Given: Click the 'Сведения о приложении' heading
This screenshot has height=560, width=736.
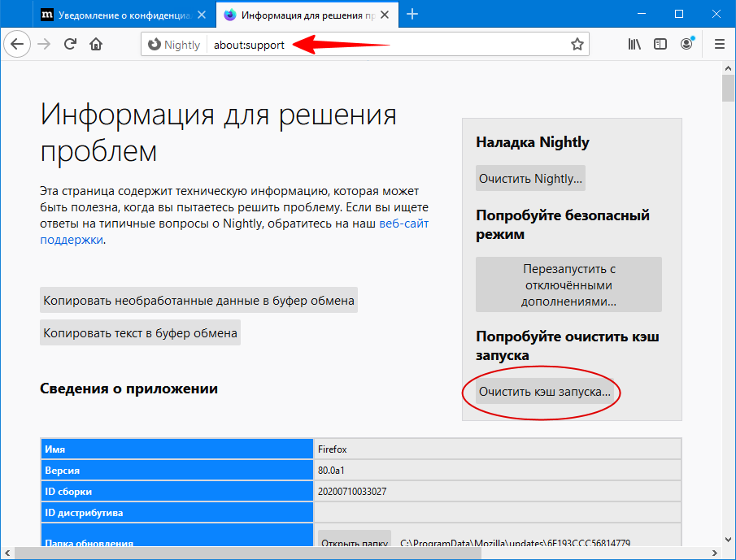Looking at the screenshot, I should point(128,389).
